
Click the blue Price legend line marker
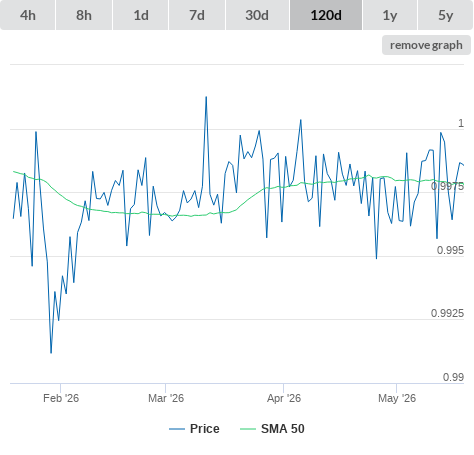[x=177, y=429]
